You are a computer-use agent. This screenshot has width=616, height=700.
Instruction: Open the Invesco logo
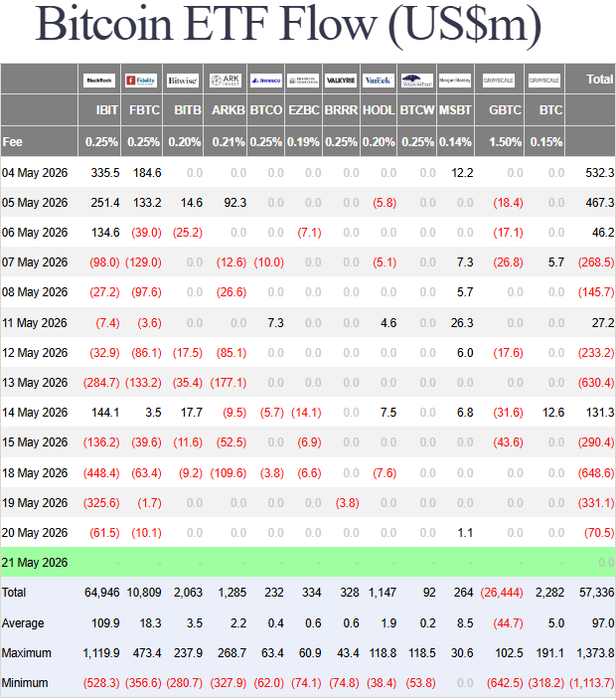266,81
